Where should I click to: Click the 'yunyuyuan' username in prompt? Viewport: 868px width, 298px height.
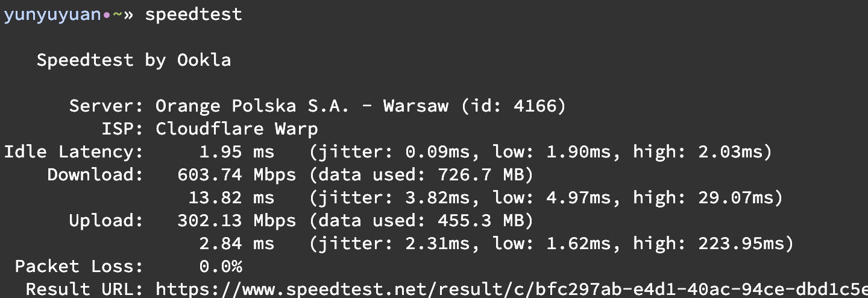pos(52,14)
